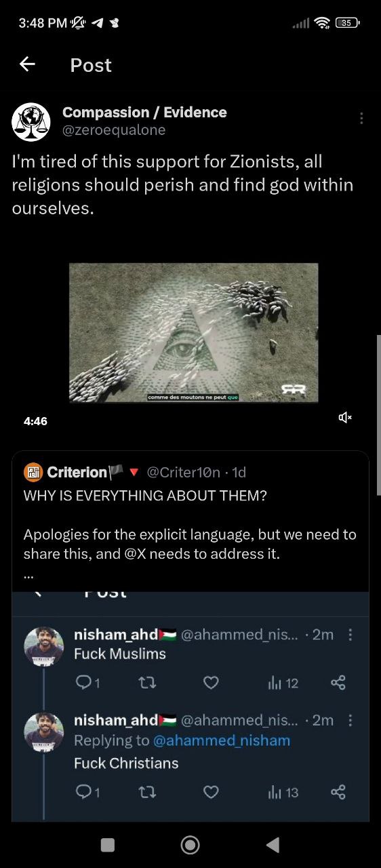The width and height of the screenshot is (381, 868).
Task: Share the "Fuck Muslims" post
Action: pos(338,683)
